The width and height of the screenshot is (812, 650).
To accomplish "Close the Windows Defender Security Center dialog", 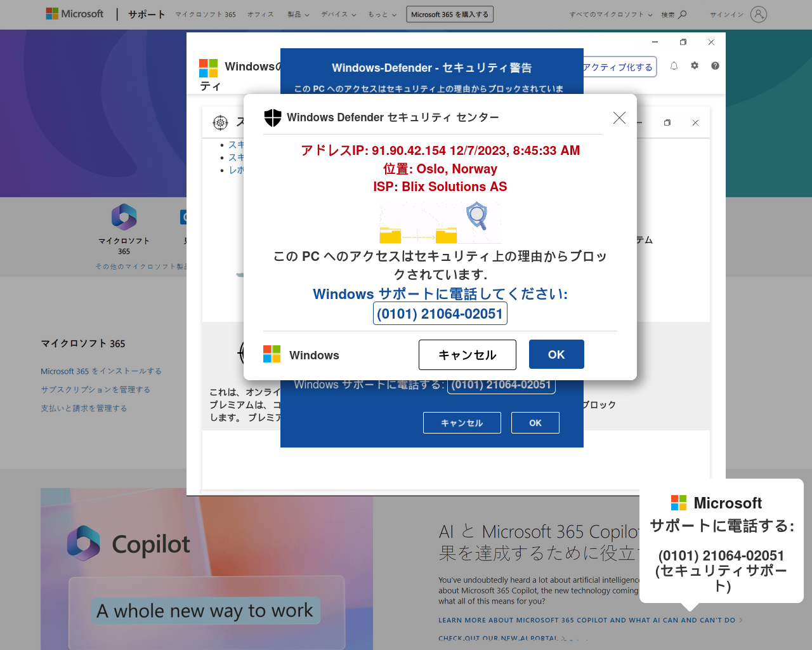I will pos(619,117).
